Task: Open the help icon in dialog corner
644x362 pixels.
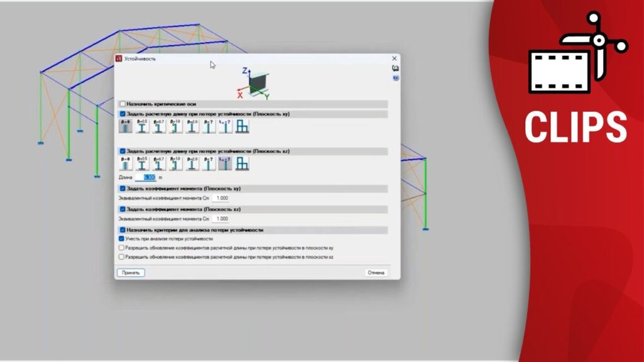Action: tap(396, 78)
